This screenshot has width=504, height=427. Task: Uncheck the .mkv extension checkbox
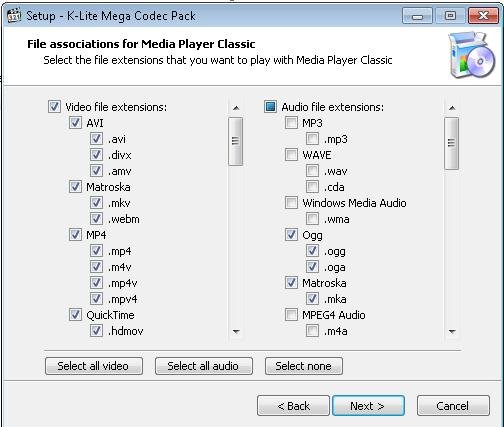tap(96, 203)
